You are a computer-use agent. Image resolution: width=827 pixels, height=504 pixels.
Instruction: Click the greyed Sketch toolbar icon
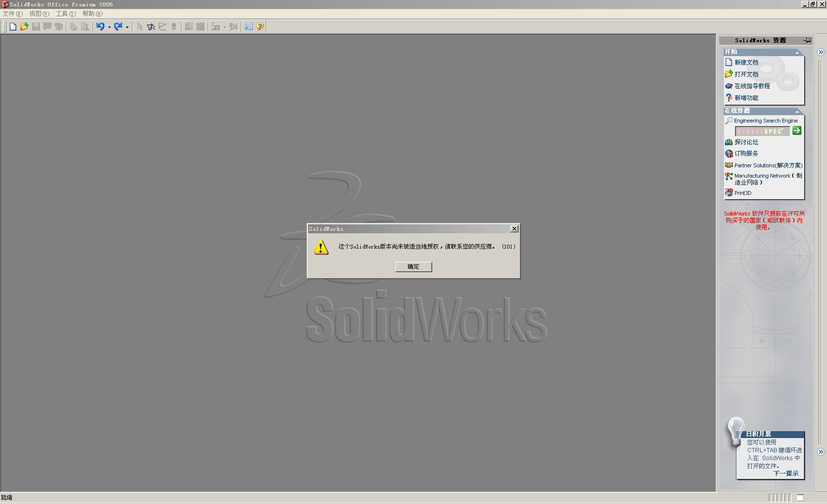[x=162, y=27]
